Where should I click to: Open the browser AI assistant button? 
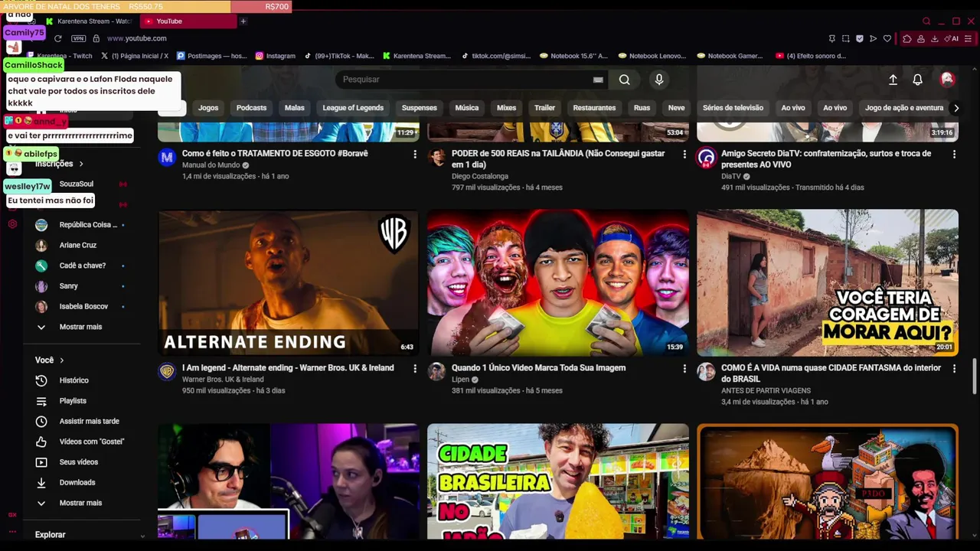952,38
